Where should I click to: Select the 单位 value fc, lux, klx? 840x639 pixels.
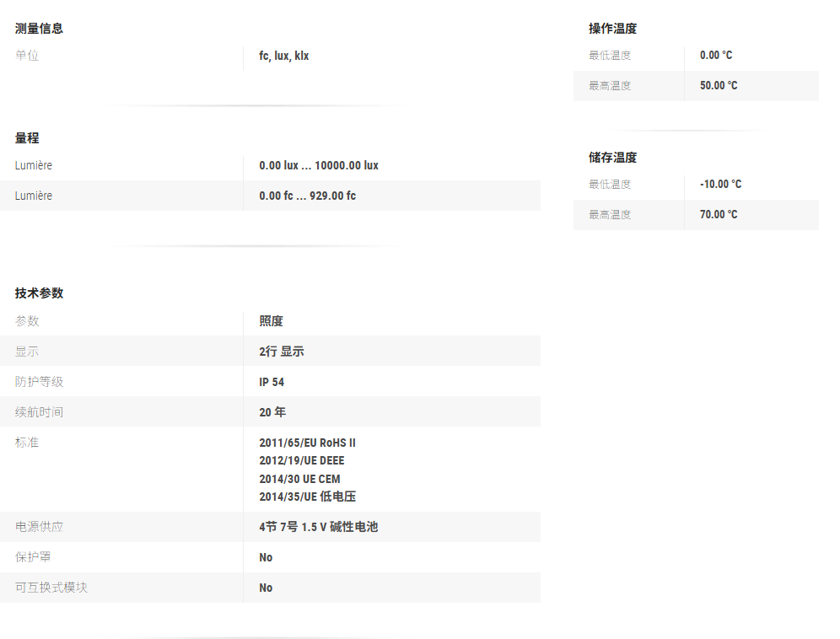pos(283,56)
